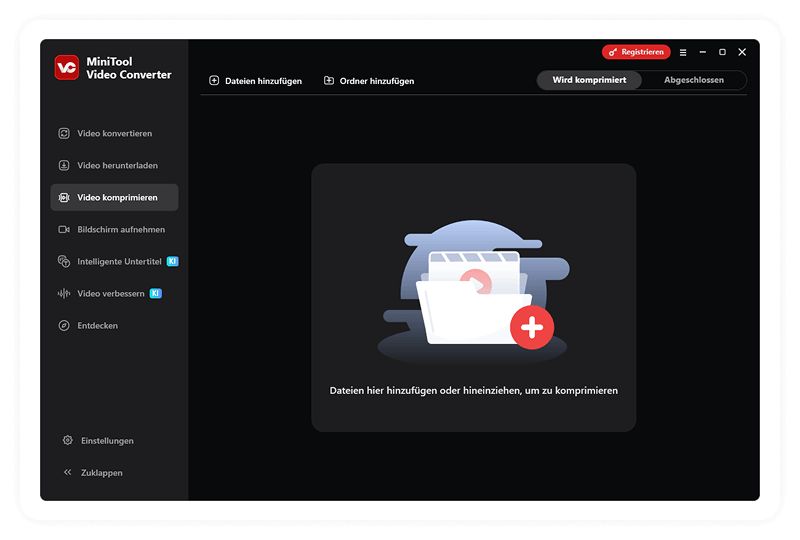Click the Entdecken compass icon
This screenshot has width=800, height=540.
pos(64,326)
